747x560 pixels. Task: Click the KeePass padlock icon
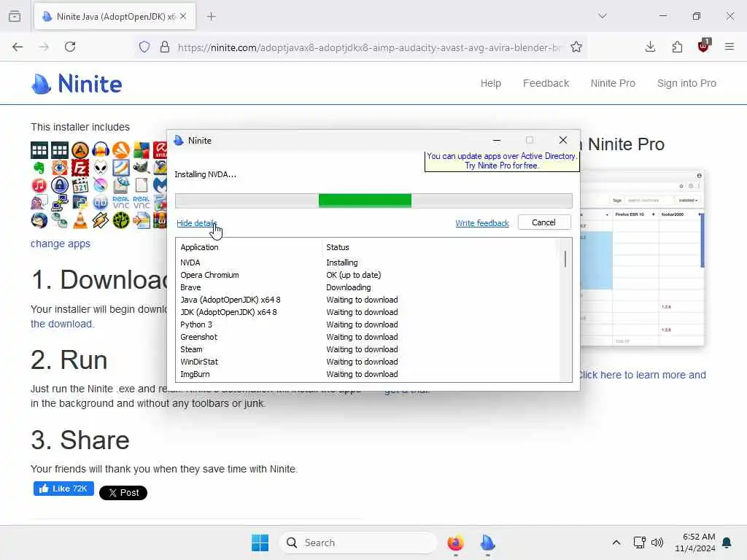60,185
